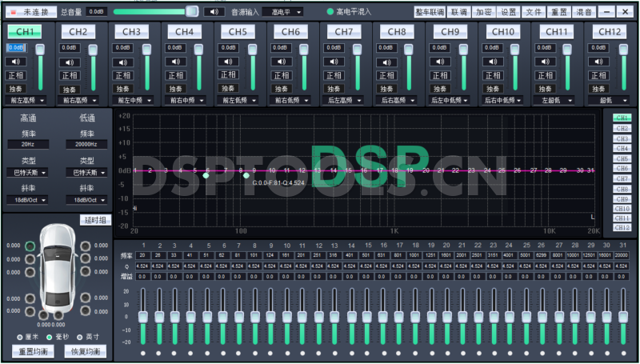The image size is (640, 364).
Task: Click the master volume slider handle
Action: click(x=192, y=11)
